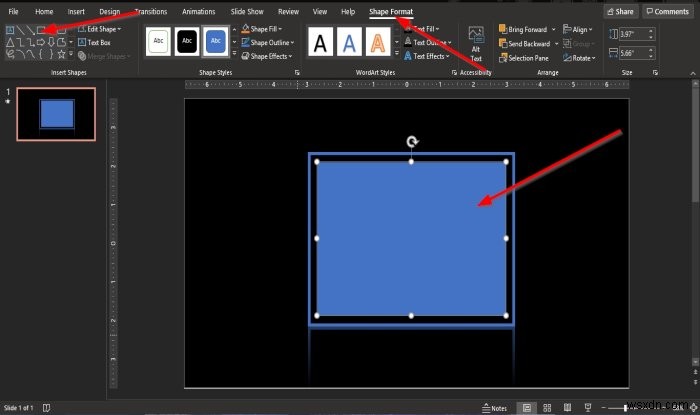Viewport: 700px width, 415px height.
Task: Select the elbow arrow connector shape
Action: [30, 42]
